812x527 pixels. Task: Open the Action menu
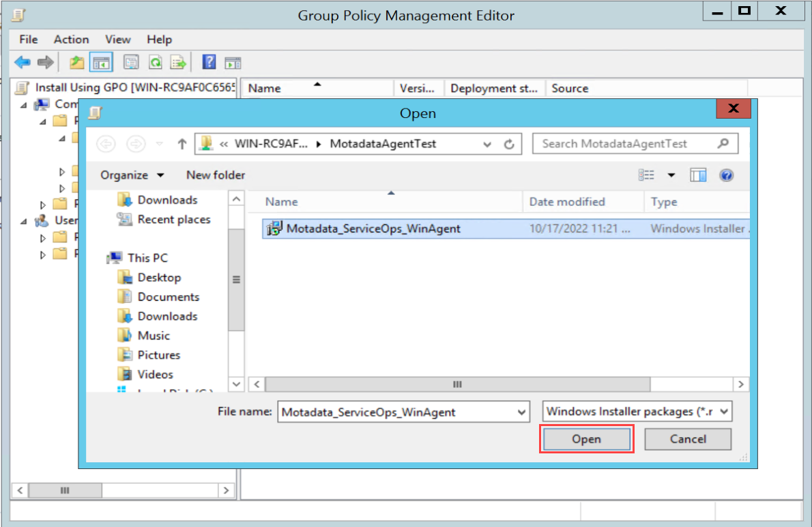[x=71, y=40]
